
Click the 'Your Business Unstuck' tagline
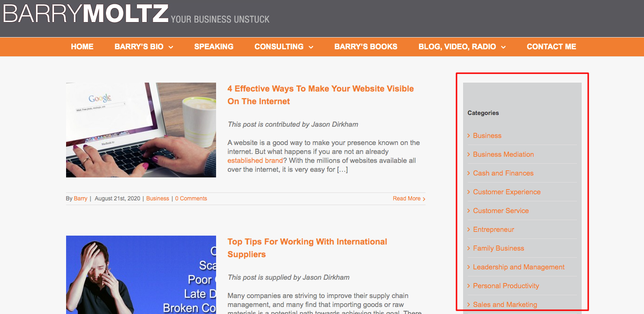[220, 19]
